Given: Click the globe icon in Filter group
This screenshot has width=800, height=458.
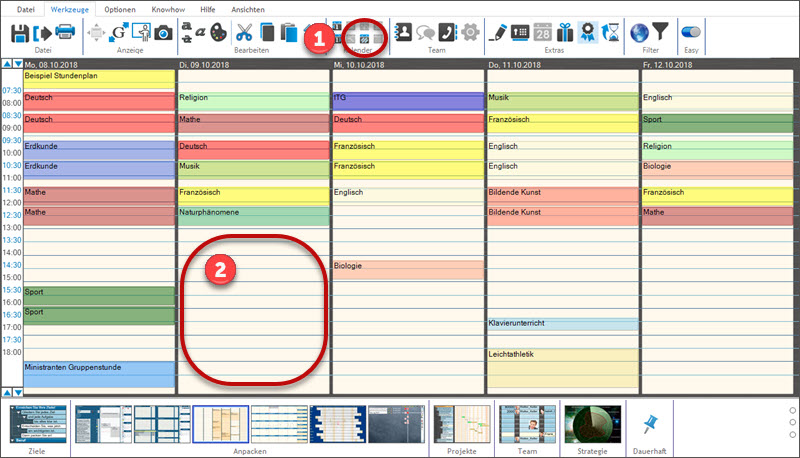Looking at the screenshot, I should coord(640,33).
